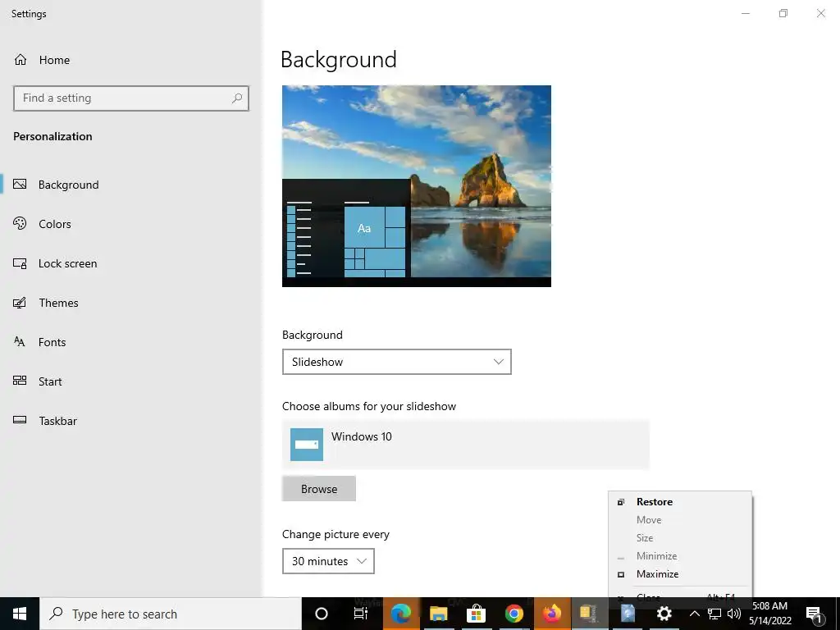
Task: Open the clock showing 5:08 AM
Action: pos(769,614)
